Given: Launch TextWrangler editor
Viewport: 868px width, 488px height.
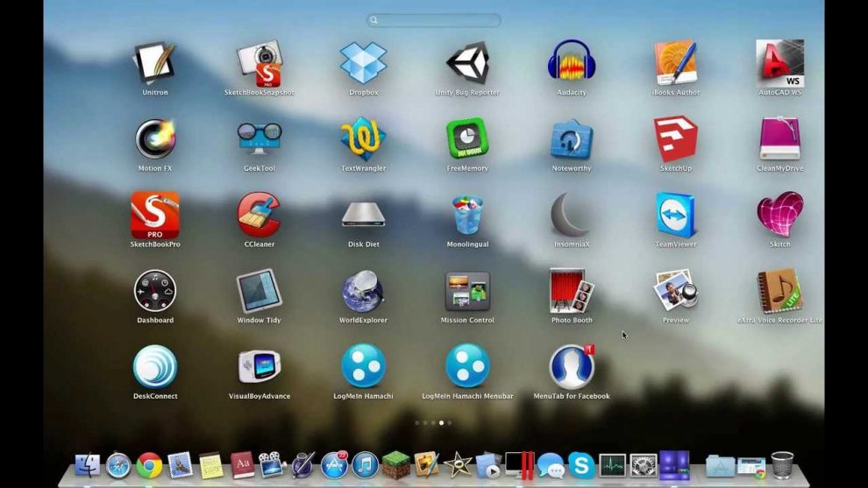Looking at the screenshot, I should (x=363, y=139).
